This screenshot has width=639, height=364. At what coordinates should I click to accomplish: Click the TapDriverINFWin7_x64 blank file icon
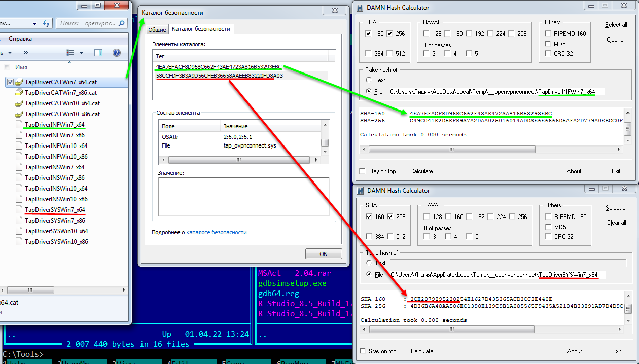(x=19, y=125)
